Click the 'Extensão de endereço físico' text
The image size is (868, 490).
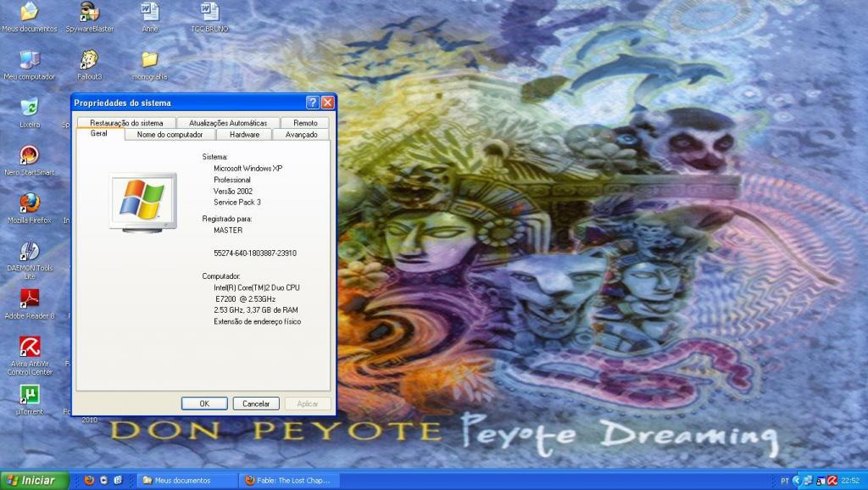(x=258, y=321)
